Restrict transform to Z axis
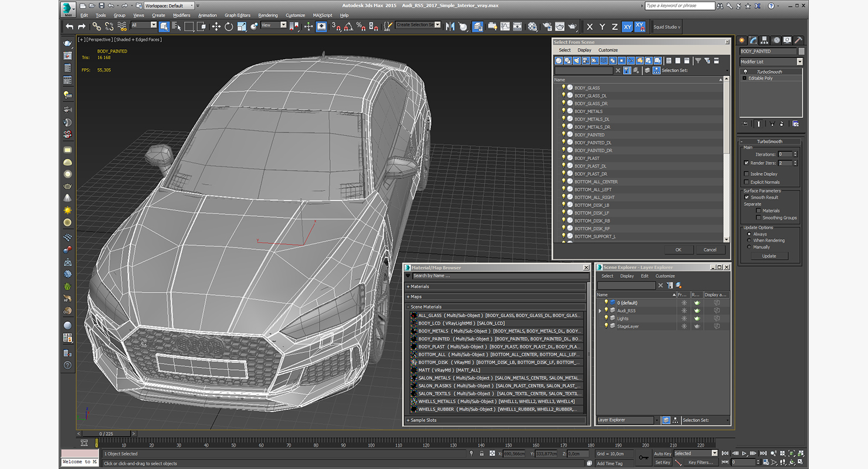 [615, 26]
